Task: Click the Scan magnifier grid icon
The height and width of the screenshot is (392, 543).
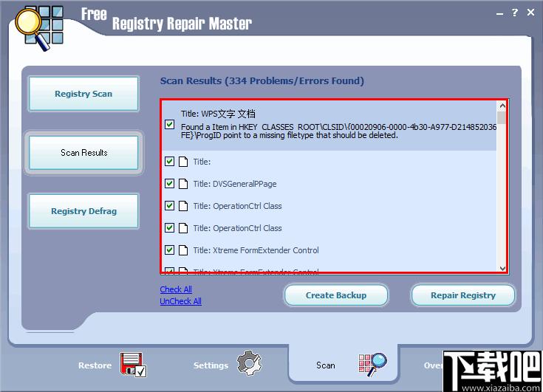Action: (x=372, y=365)
